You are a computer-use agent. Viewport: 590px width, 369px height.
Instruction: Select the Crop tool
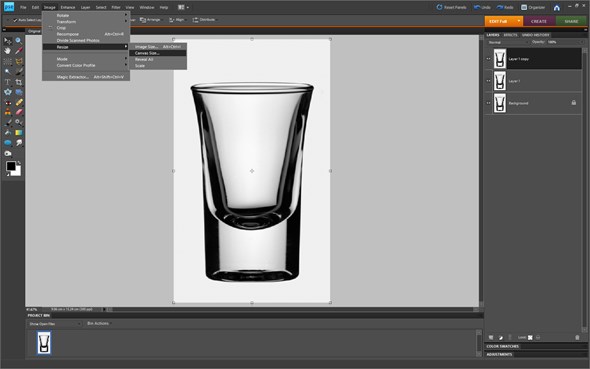click(x=18, y=82)
